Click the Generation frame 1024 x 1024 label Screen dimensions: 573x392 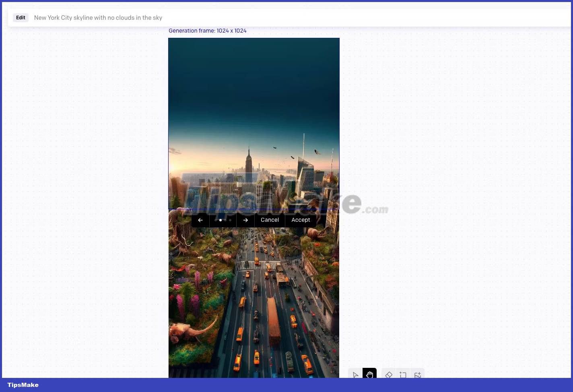point(208,31)
